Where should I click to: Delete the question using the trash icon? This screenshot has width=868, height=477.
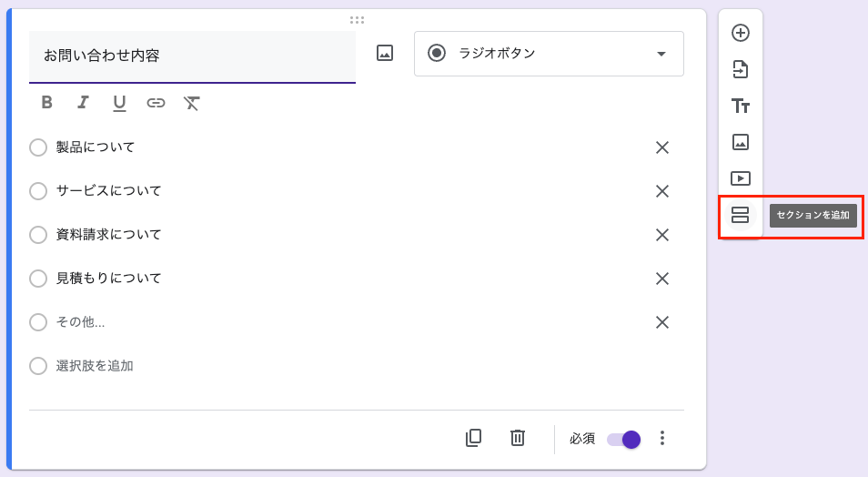tap(518, 438)
